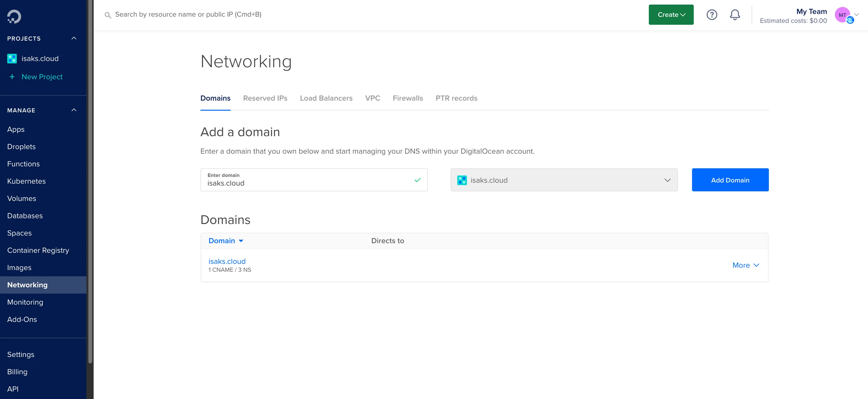Viewport: 868px width, 399px height.
Task: Click the DigitalOcean logo icon
Action: [14, 16]
